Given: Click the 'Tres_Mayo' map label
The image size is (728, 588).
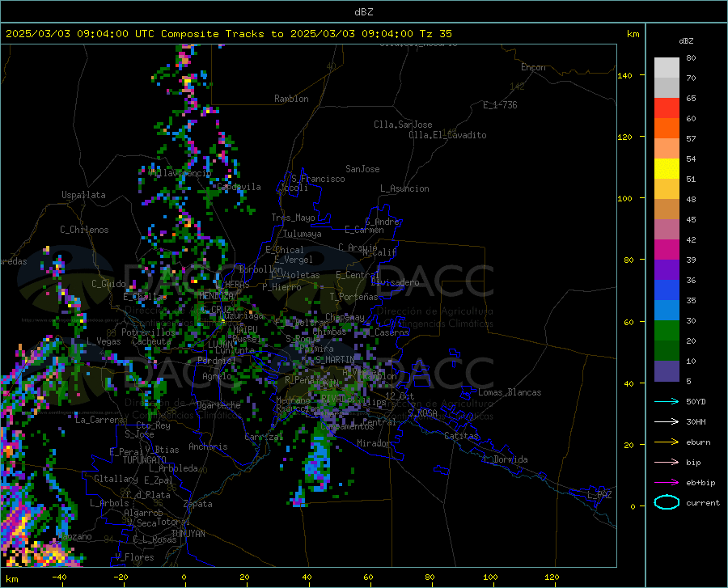Looking at the screenshot, I should point(293,218).
